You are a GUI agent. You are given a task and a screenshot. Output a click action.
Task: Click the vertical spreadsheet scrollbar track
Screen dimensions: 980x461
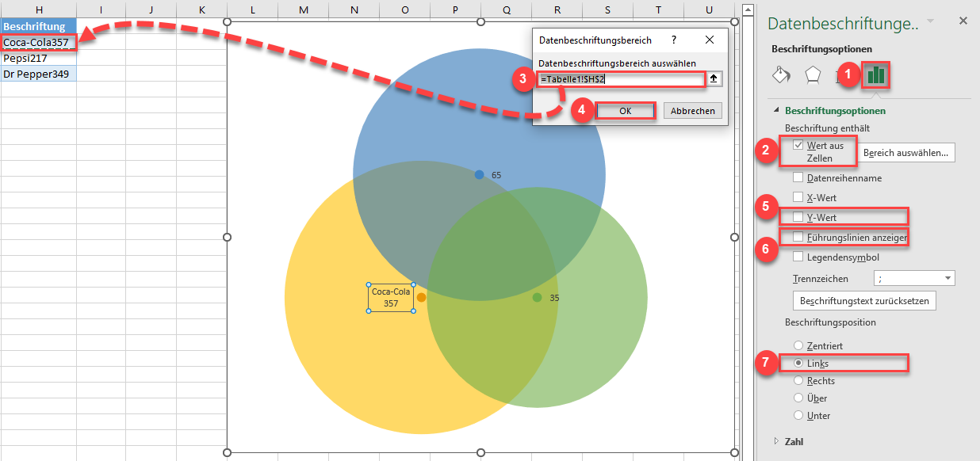coord(748,238)
